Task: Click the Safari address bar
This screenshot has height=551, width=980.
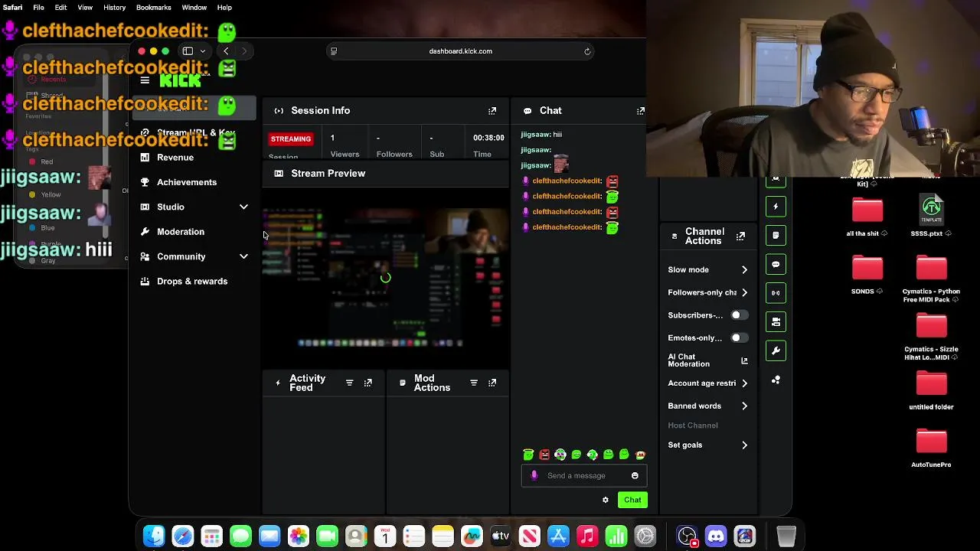Action: 460,51
